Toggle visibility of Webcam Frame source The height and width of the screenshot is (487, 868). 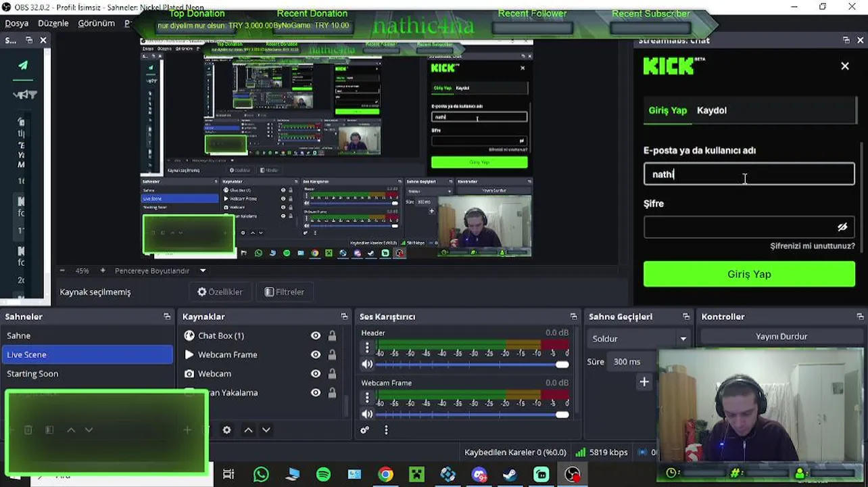316,354
